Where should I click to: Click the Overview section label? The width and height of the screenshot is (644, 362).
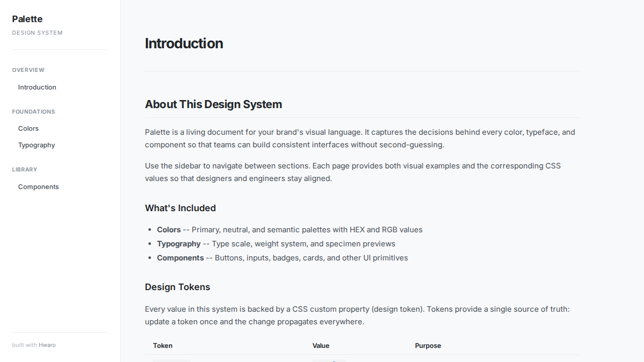28,70
